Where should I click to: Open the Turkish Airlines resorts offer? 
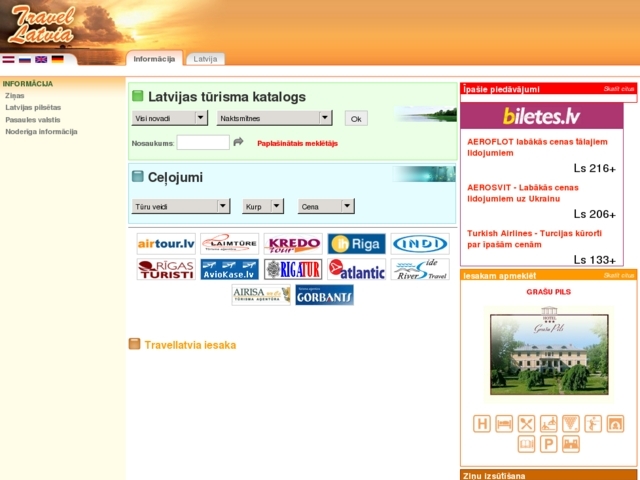point(534,239)
